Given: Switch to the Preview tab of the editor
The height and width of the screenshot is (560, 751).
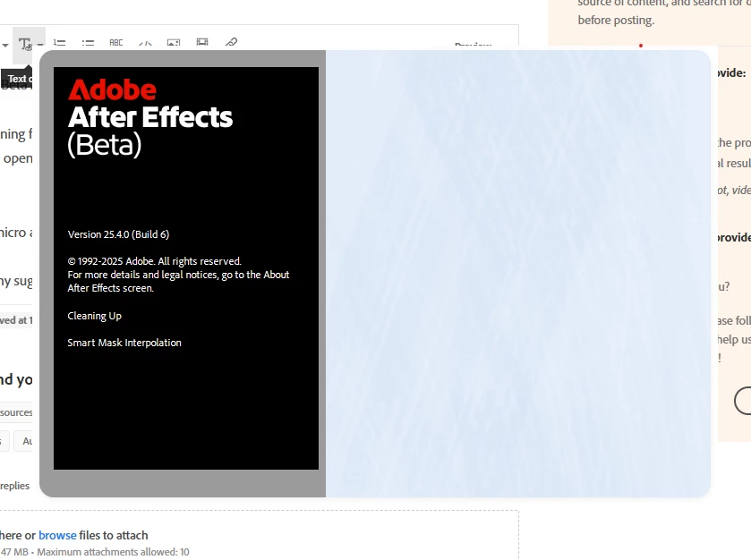Looking at the screenshot, I should (x=474, y=44).
